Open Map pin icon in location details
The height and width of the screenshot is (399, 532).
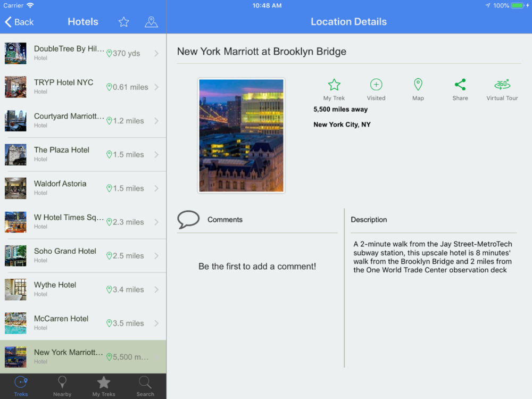point(418,85)
